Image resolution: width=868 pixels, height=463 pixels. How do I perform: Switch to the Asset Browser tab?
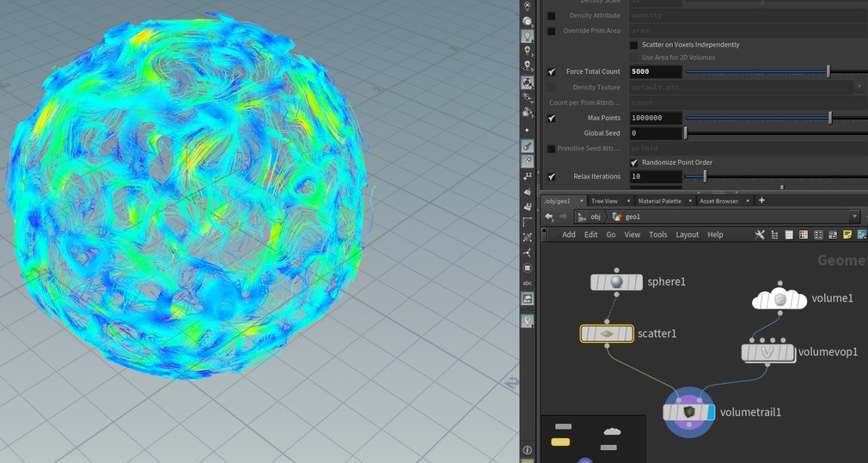(x=719, y=201)
